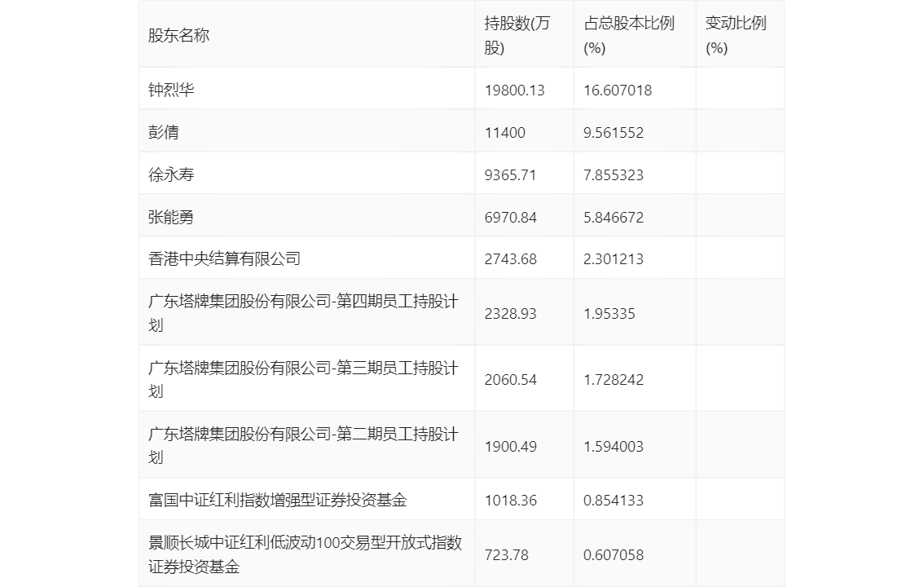Image resolution: width=924 pixels, height=587 pixels.
Task: Select the value 6970.84
Action: coord(510,218)
